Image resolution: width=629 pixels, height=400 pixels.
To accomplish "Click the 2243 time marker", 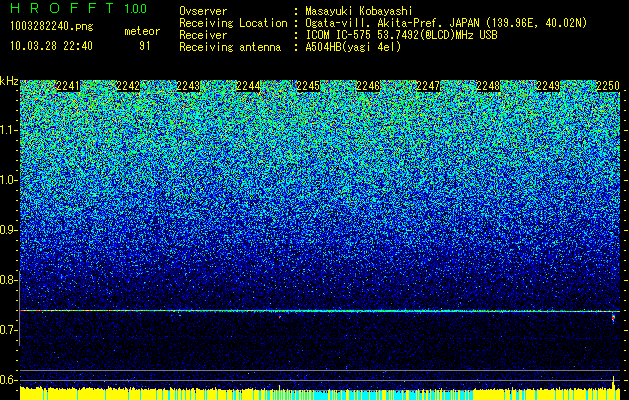I will coord(188,86).
